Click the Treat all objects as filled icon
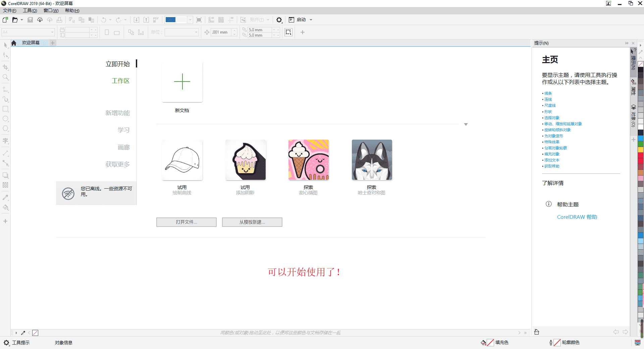644x349 pixels. pyautogui.click(x=288, y=32)
